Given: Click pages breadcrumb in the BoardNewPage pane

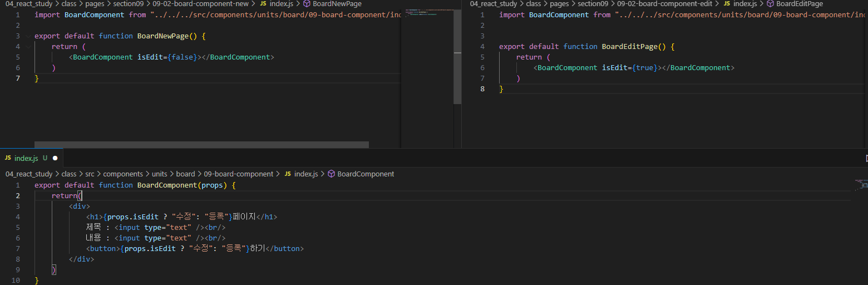Looking at the screenshot, I should pos(95,4).
